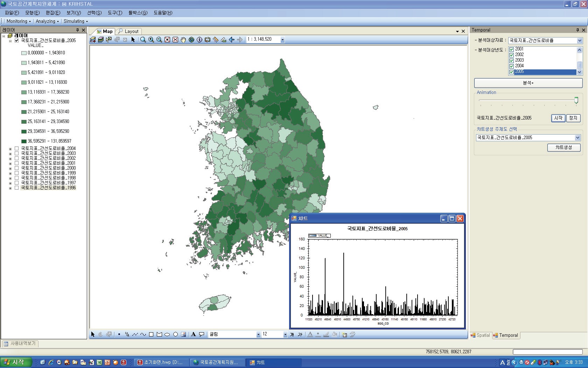Expand the 국토지표_간선도로비율_2002 layer node
588x368 pixels.
pyautogui.click(x=10, y=159)
